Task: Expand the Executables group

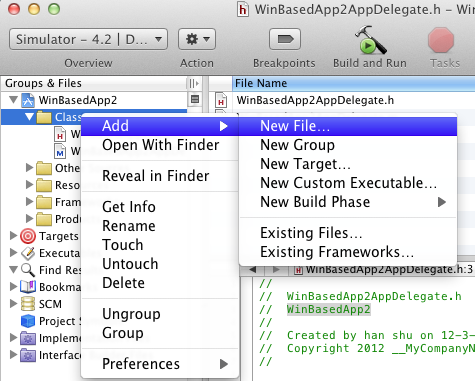Action: click(14, 253)
